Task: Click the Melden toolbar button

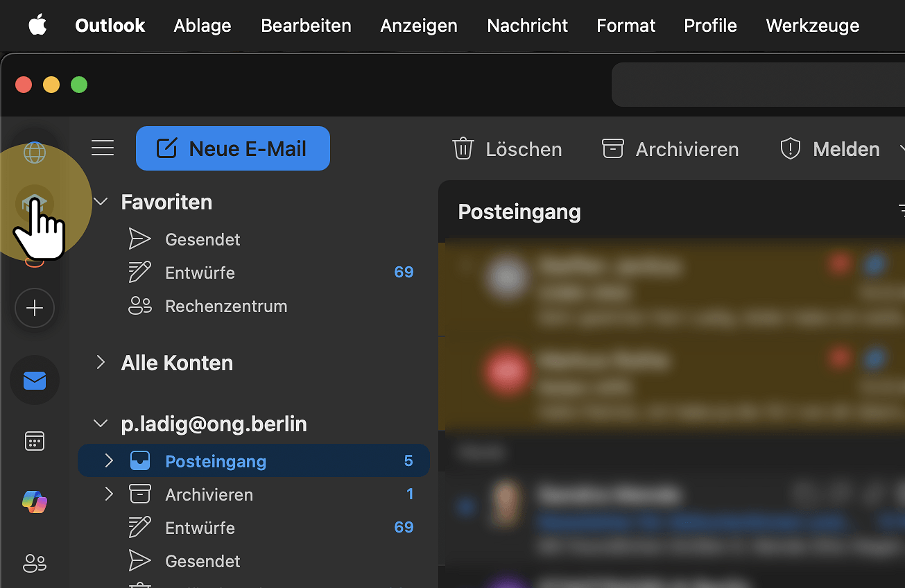Action: (829, 149)
